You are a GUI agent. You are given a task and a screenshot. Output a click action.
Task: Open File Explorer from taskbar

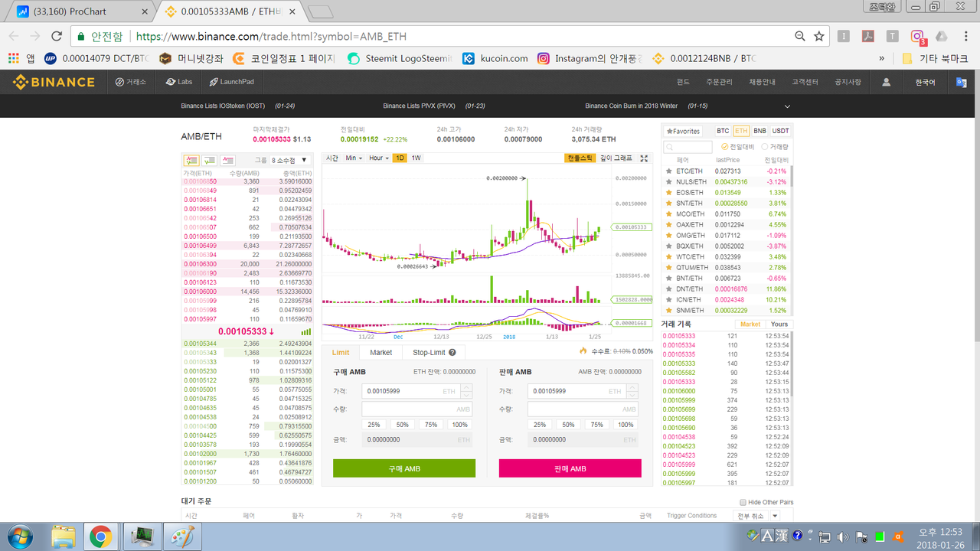[63, 536]
